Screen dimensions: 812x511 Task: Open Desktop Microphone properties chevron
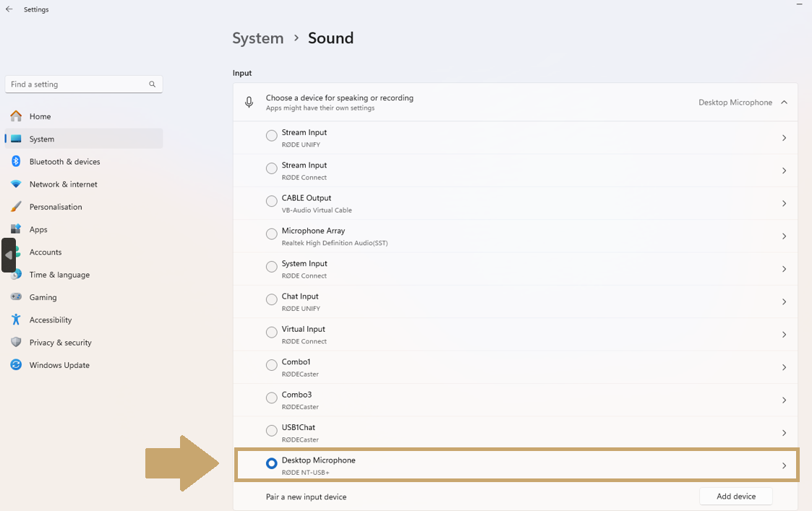(x=784, y=466)
